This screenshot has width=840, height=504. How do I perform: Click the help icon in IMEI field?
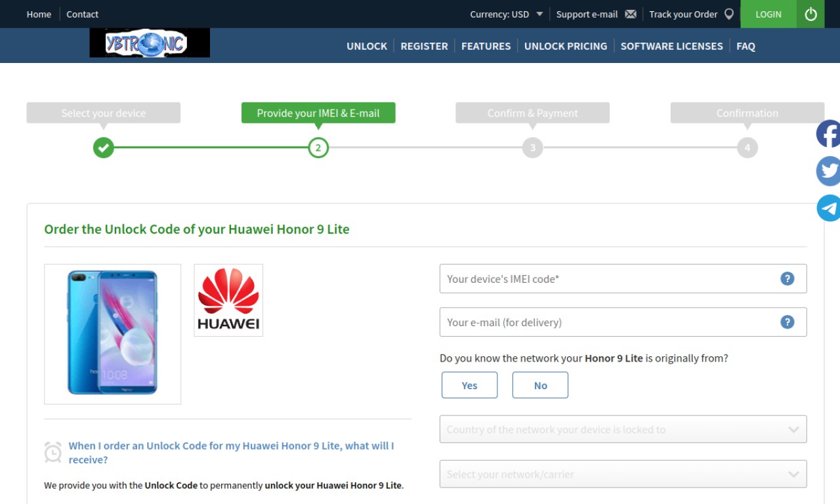tap(787, 278)
